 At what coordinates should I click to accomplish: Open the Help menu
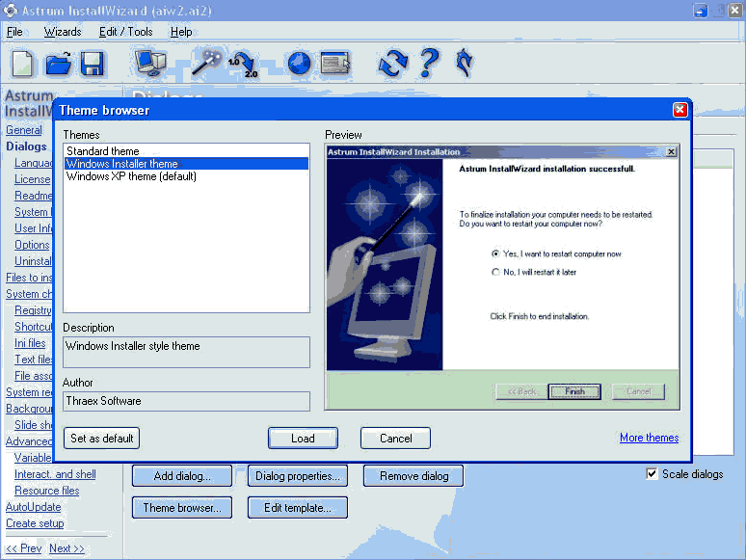click(x=181, y=32)
